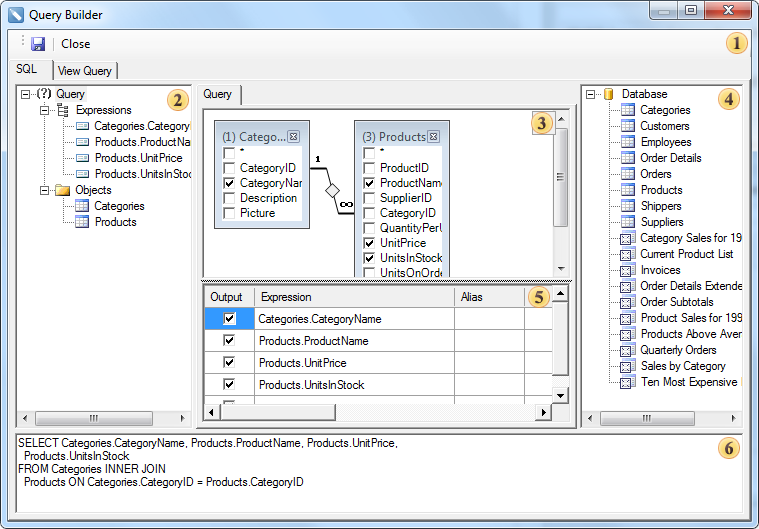Close the Products table box in diagram
This screenshot has height=529, width=759.
[x=434, y=137]
